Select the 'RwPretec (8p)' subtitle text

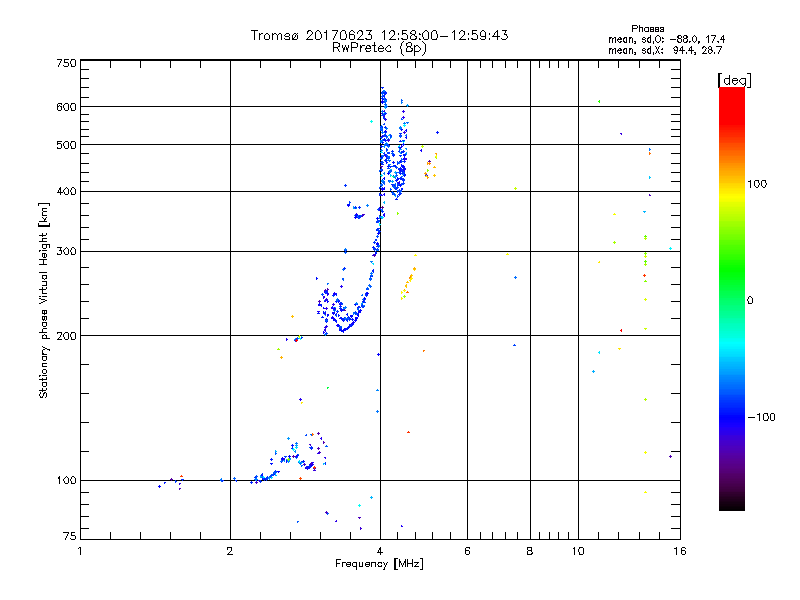pyautogui.click(x=379, y=48)
